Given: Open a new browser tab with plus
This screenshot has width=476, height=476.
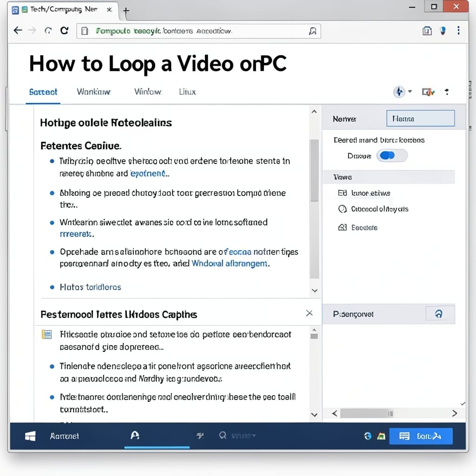Looking at the screenshot, I should point(126,11).
